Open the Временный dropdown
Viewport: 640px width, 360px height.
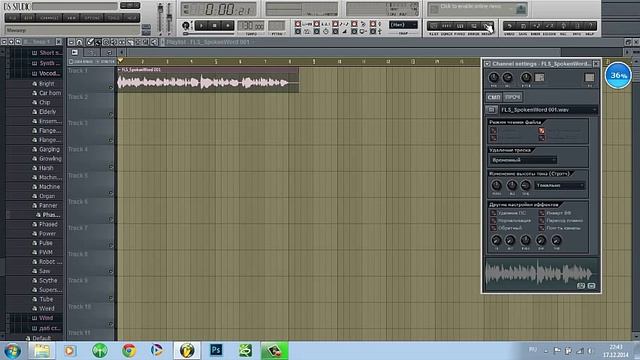523,160
